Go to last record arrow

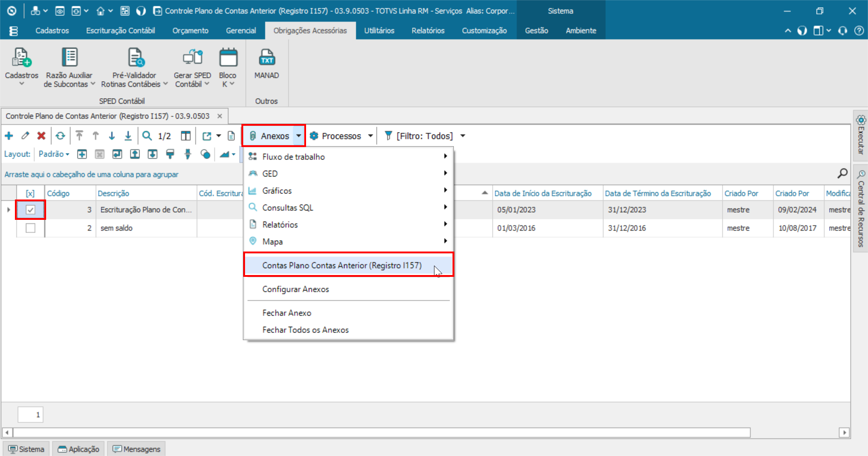pyautogui.click(x=128, y=136)
